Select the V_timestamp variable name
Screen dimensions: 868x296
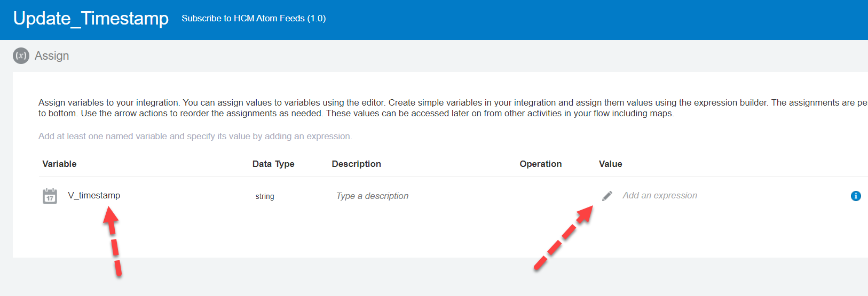point(94,195)
